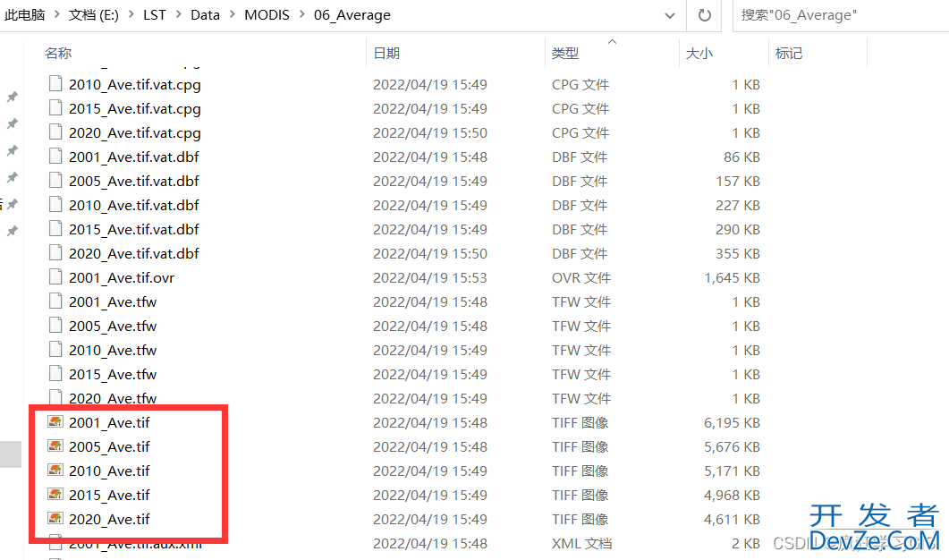Click the 6,195 KB size cell
949x560 pixels.
(x=732, y=422)
